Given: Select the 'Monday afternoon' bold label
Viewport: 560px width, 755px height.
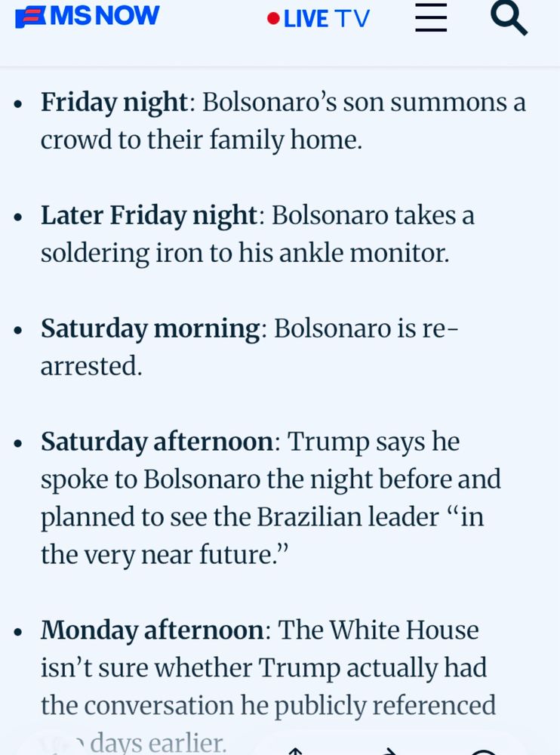Looking at the screenshot, I should [x=152, y=630].
